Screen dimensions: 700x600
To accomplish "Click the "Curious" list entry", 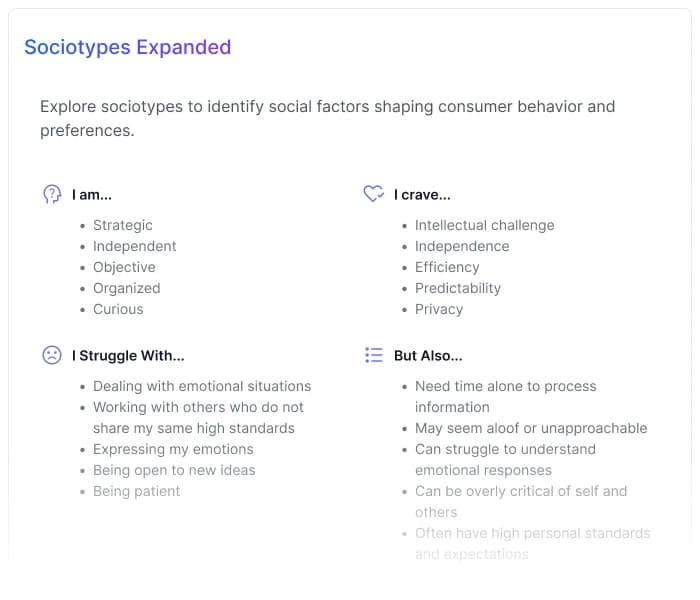I will (x=118, y=309).
